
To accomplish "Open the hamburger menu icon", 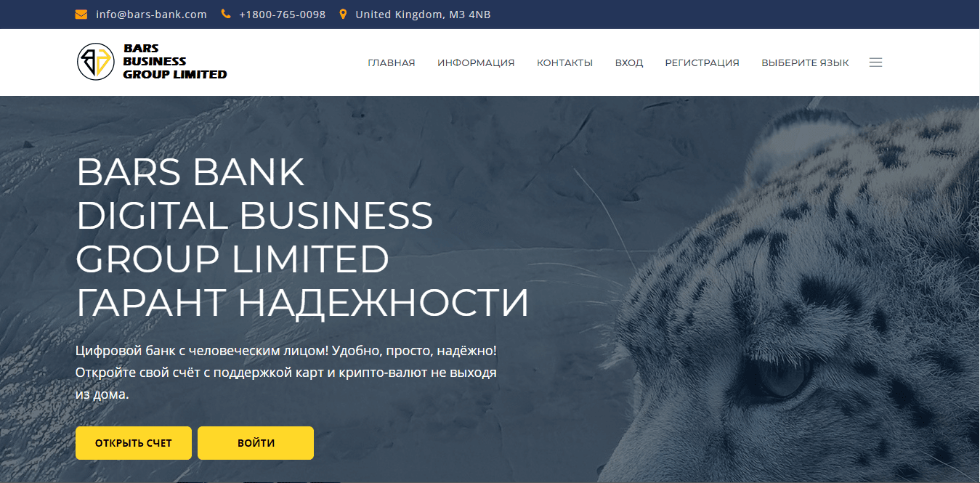I will [x=875, y=62].
